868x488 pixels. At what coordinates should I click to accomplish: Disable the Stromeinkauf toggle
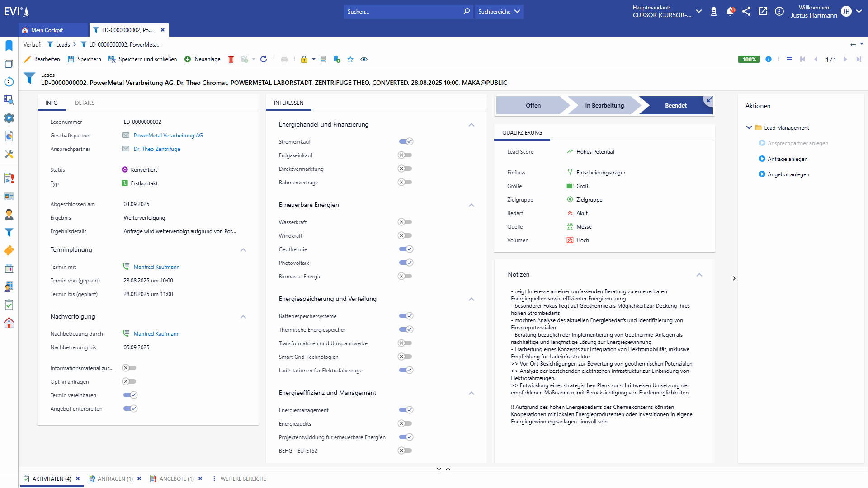(405, 141)
